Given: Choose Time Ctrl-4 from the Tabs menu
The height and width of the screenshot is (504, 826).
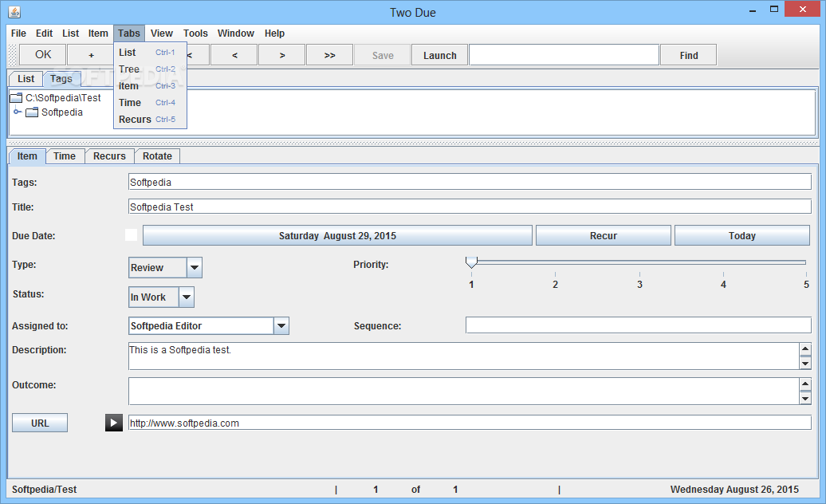Looking at the screenshot, I should [x=150, y=103].
